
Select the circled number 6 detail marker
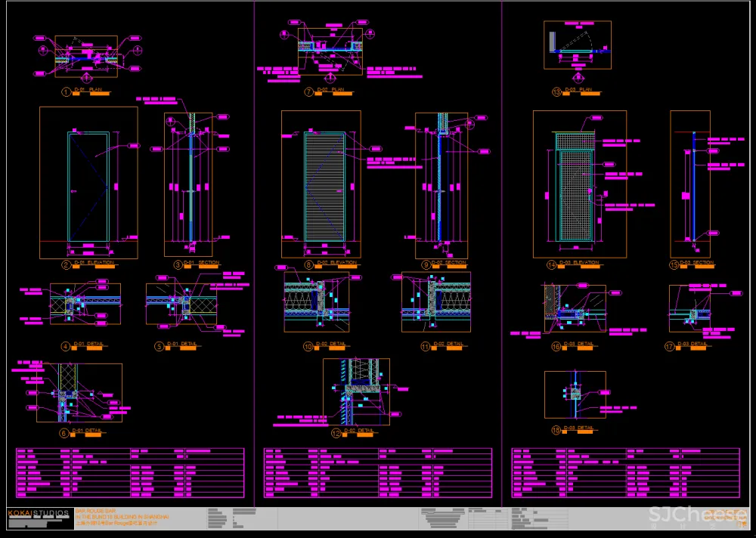point(66,433)
